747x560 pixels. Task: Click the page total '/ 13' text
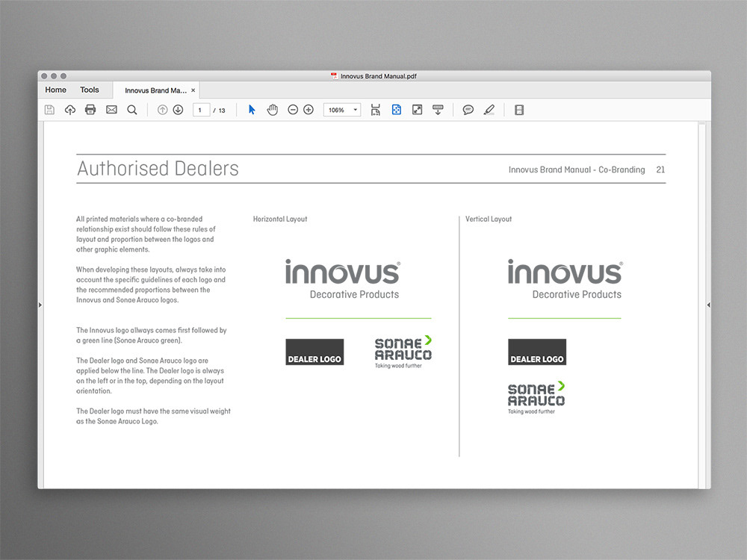point(219,111)
